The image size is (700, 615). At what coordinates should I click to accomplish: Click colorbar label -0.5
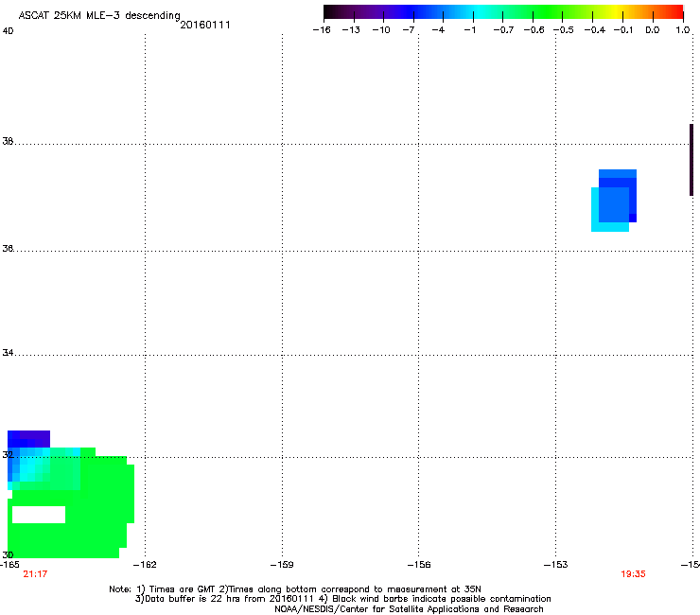(564, 30)
